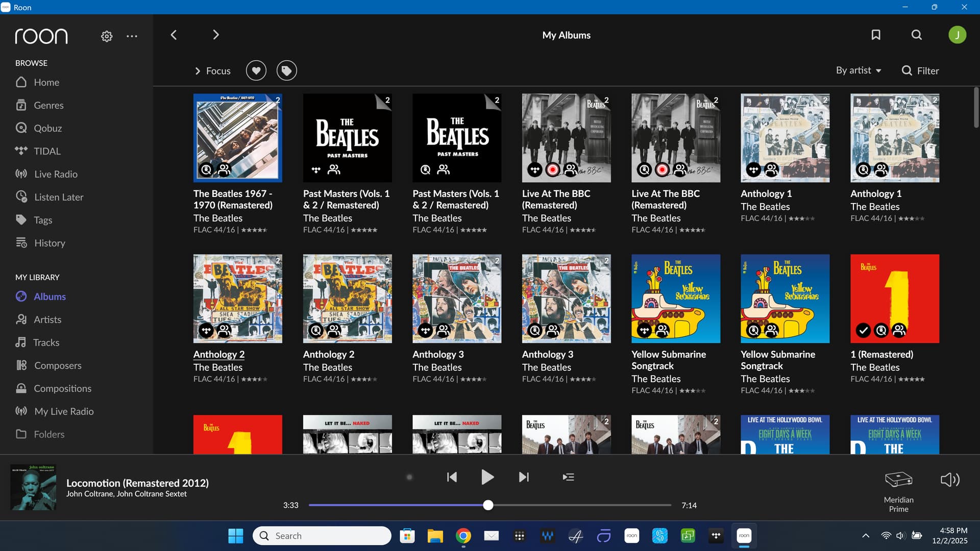Click the search magnifier in header
Viewport: 980px width, 551px height.
pos(917,35)
